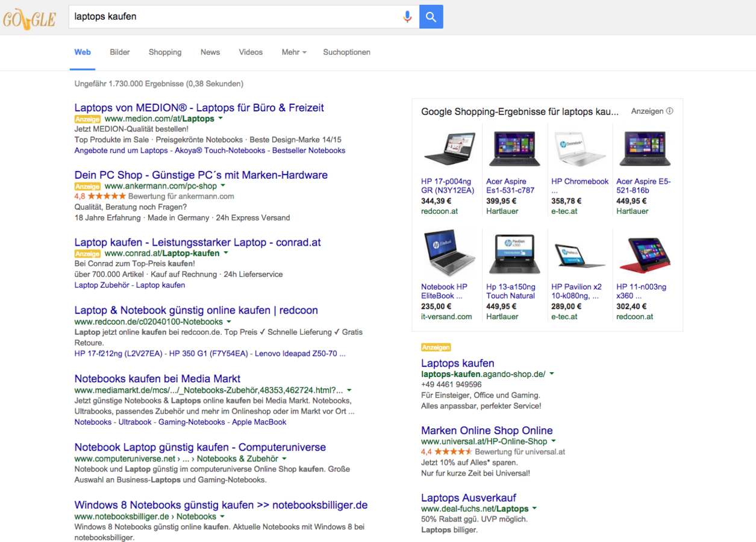Open the Videos tab

[x=251, y=52]
